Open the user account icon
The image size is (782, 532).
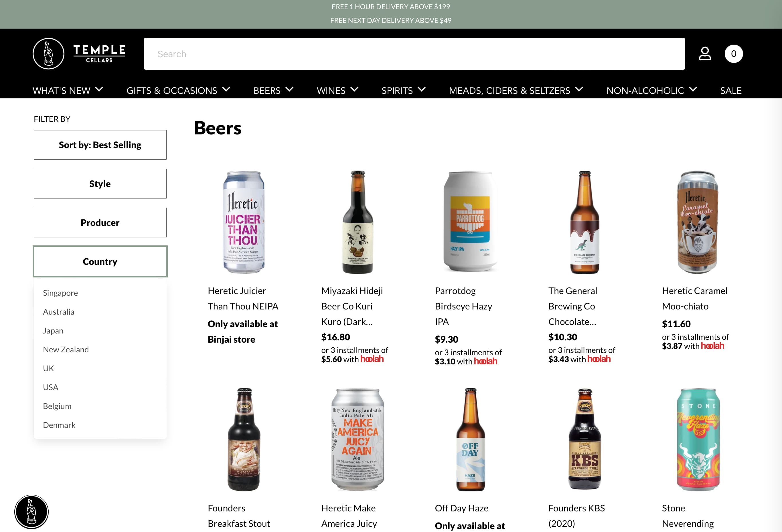[705, 54]
